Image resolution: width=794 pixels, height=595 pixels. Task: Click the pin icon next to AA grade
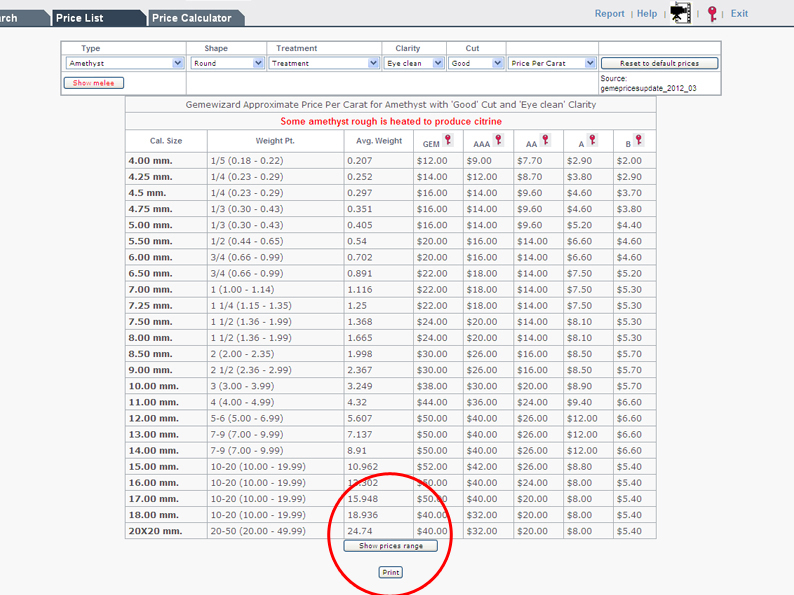click(x=546, y=141)
